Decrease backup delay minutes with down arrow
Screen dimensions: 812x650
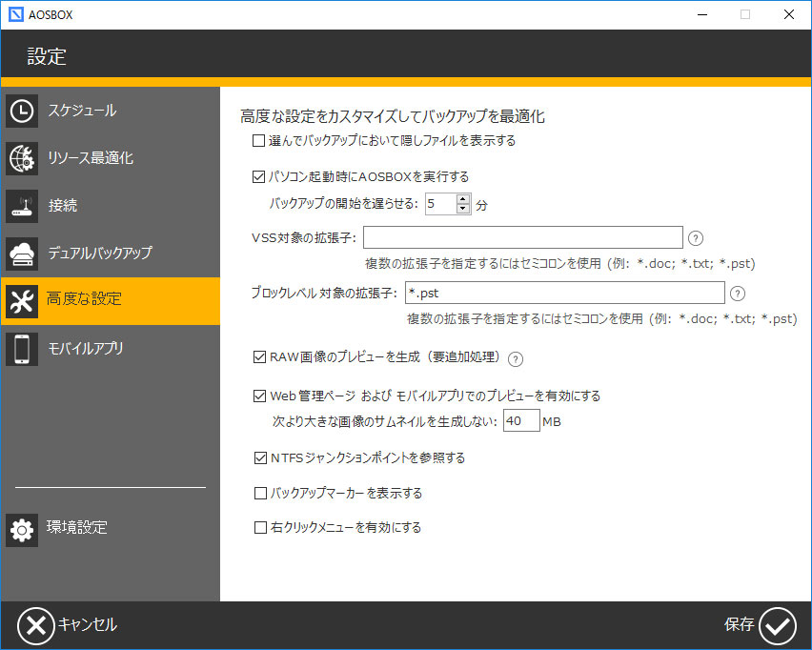pos(463,209)
